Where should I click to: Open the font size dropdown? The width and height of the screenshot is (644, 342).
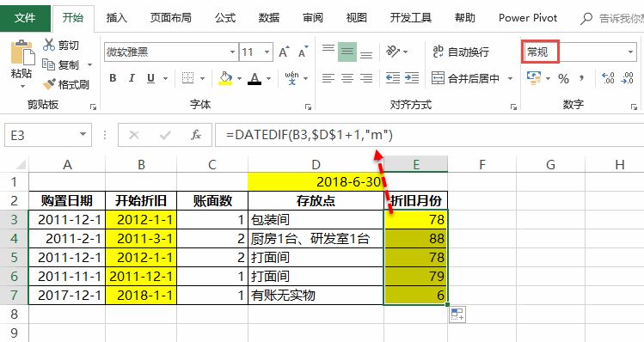tap(267, 52)
